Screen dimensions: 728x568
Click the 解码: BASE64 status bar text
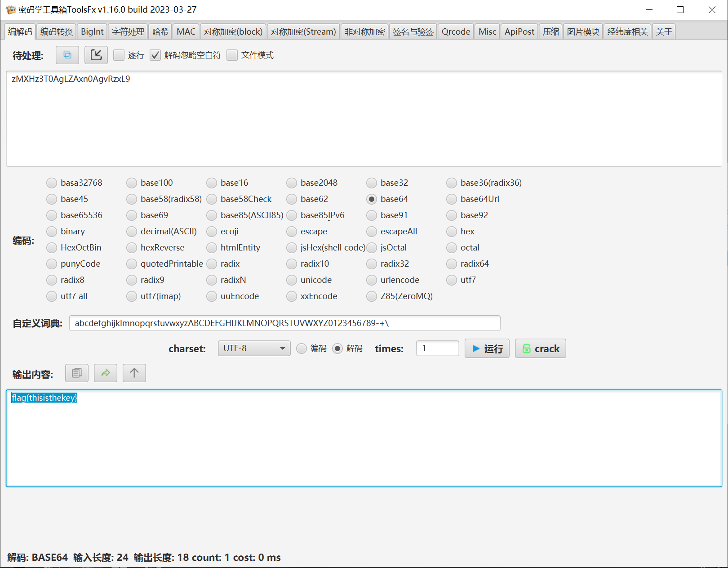point(37,558)
